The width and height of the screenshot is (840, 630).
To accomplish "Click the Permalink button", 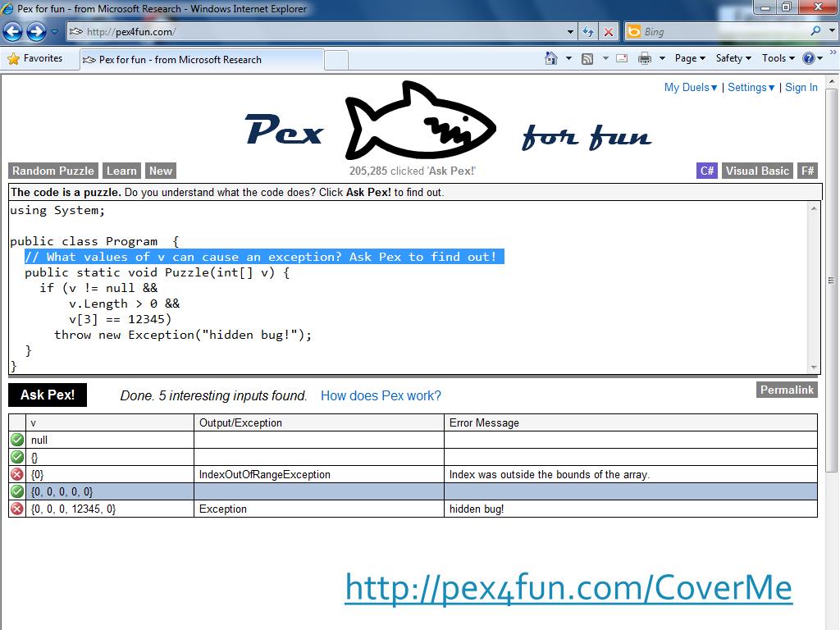I will 787,390.
